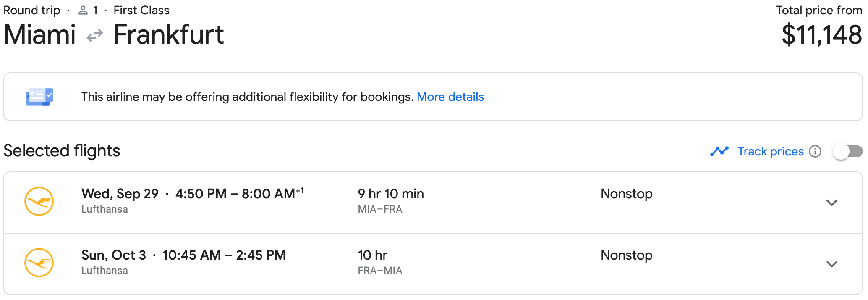
Task: Expand the Sun, Oct 3 flight details
Action: coord(831,264)
